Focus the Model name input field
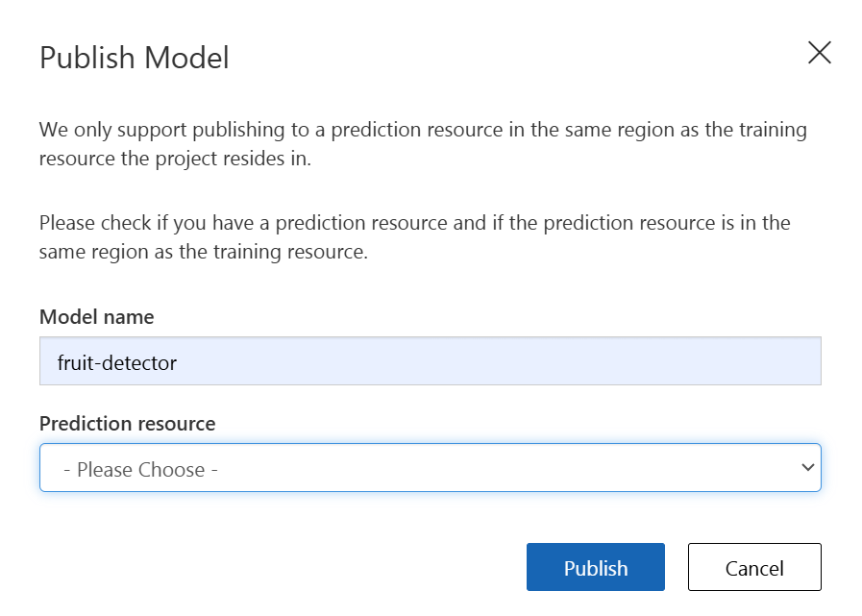Screen dimensions: 862x616 click(431, 360)
